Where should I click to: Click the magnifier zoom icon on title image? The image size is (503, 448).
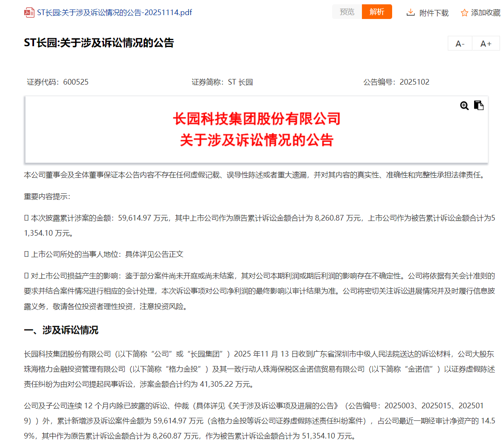pyautogui.click(x=464, y=106)
